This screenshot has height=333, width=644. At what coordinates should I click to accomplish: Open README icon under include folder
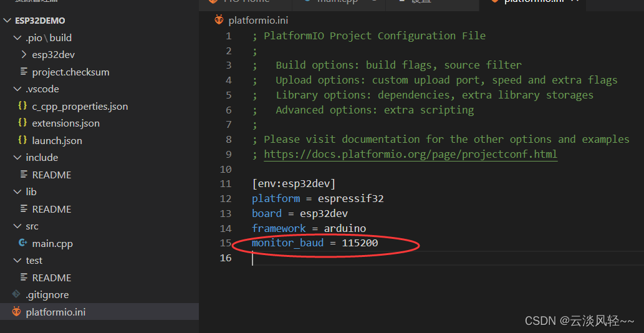(x=24, y=175)
